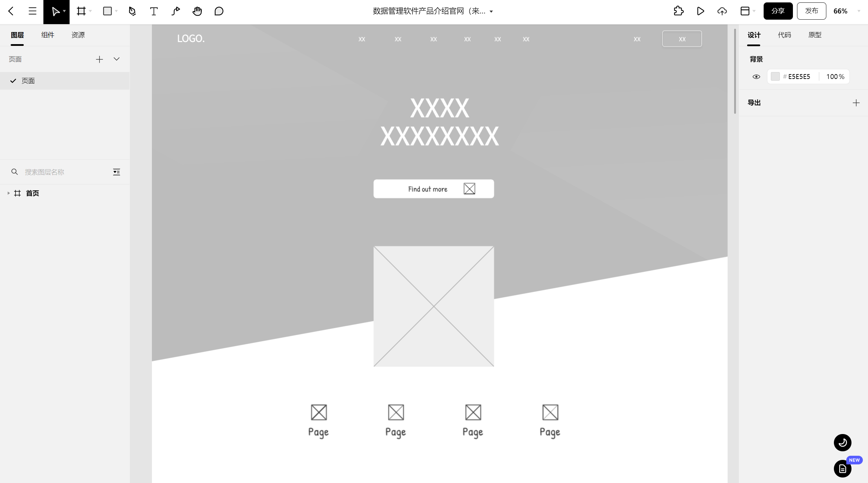This screenshot has width=868, height=483.
Task: Click Find out more button
Action: (434, 189)
